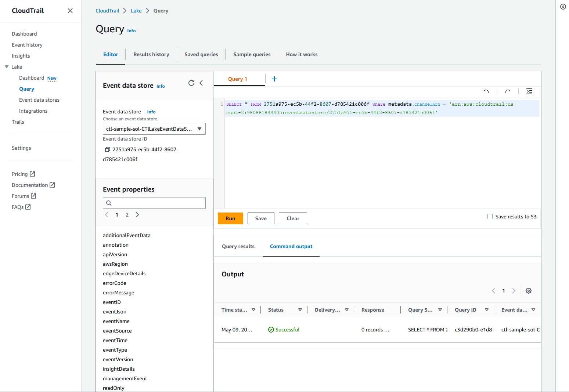569x392 pixels.
Task: Show the Command output tab
Action: [x=291, y=246]
